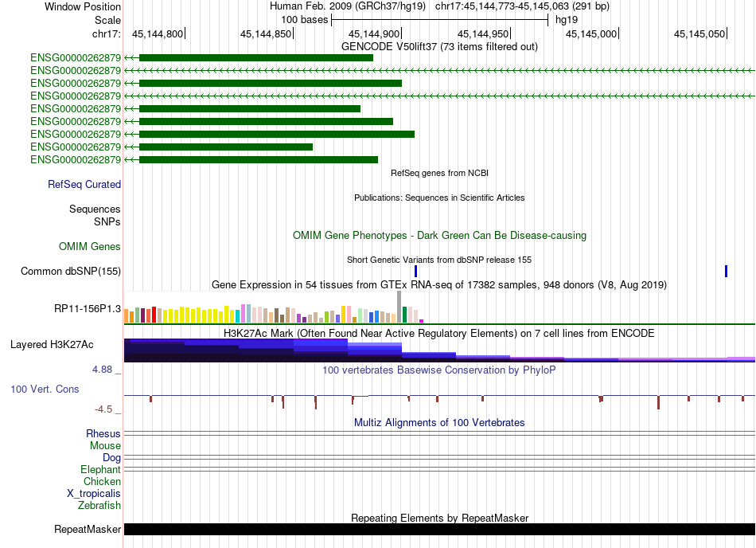The height and width of the screenshot is (548, 756).
Task: Click the H3K27Ac Mark ENCODE track title
Action: (x=439, y=333)
